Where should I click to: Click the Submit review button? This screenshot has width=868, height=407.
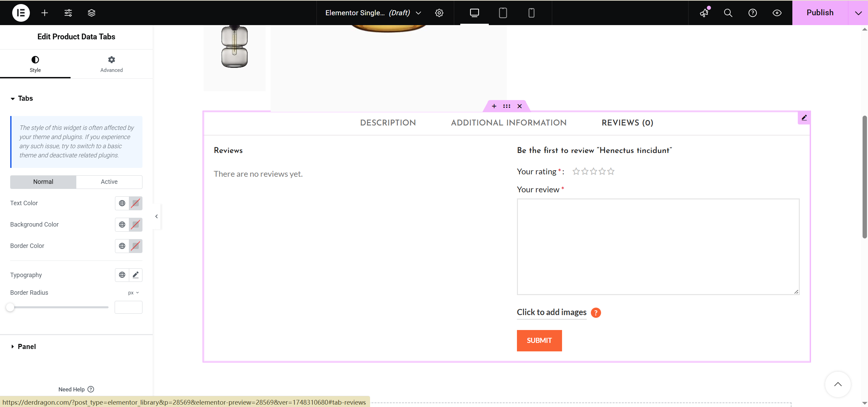tap(539, 341)
